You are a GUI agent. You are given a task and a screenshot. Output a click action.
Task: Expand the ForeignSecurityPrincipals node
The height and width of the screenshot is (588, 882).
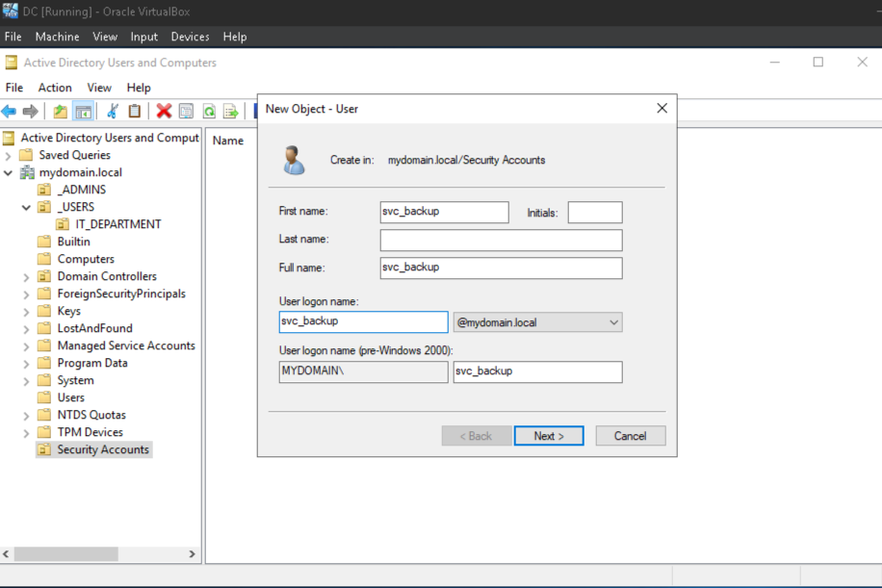tap(26, 294)
